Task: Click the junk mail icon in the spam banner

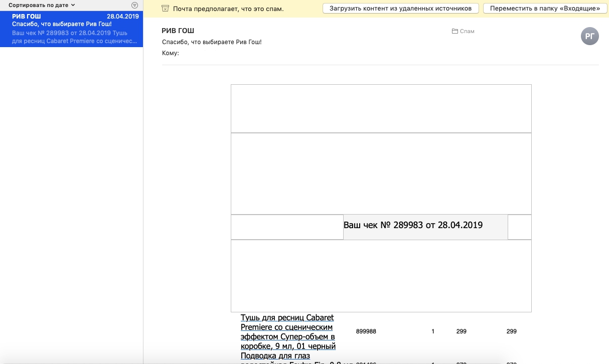Action: 166,9
